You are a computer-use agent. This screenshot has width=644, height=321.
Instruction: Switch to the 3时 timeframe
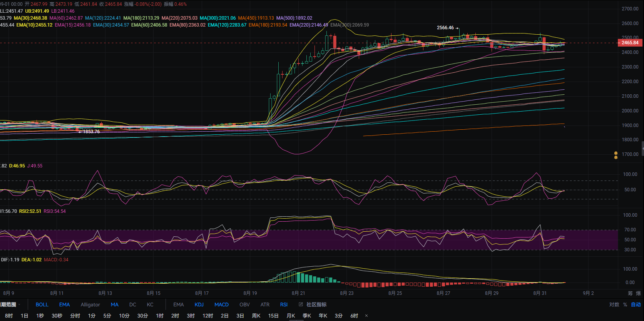(x=191, y=316)
